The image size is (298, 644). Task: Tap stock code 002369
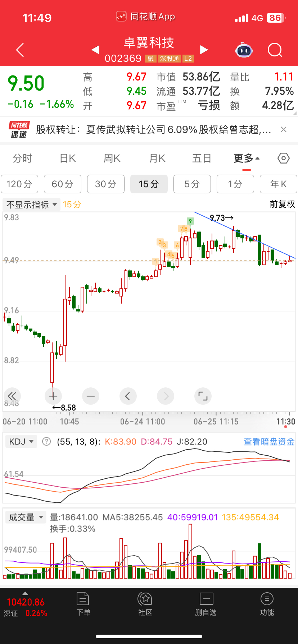[123, 59]
